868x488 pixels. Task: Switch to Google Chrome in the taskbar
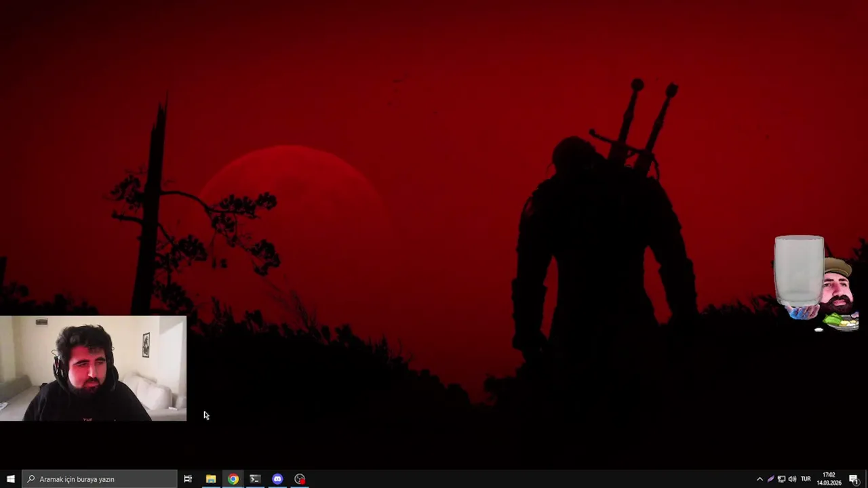(x=233, y=479)
